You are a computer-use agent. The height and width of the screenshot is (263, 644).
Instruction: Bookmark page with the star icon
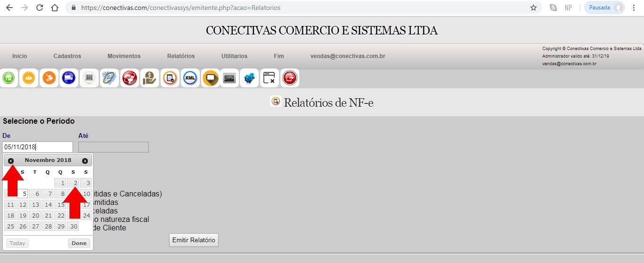pos(534,8)
